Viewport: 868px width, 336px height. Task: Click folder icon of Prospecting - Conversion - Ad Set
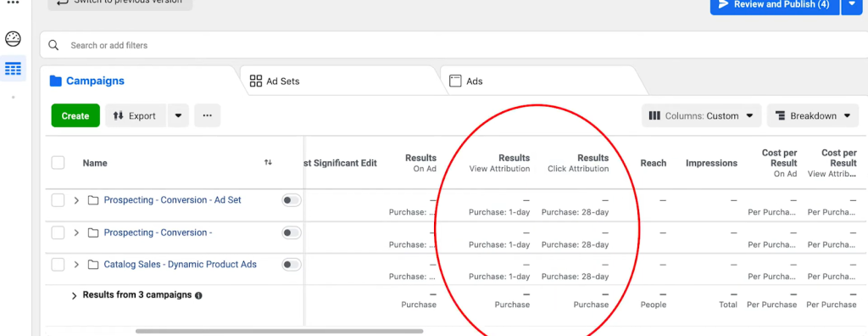(93, 200)
